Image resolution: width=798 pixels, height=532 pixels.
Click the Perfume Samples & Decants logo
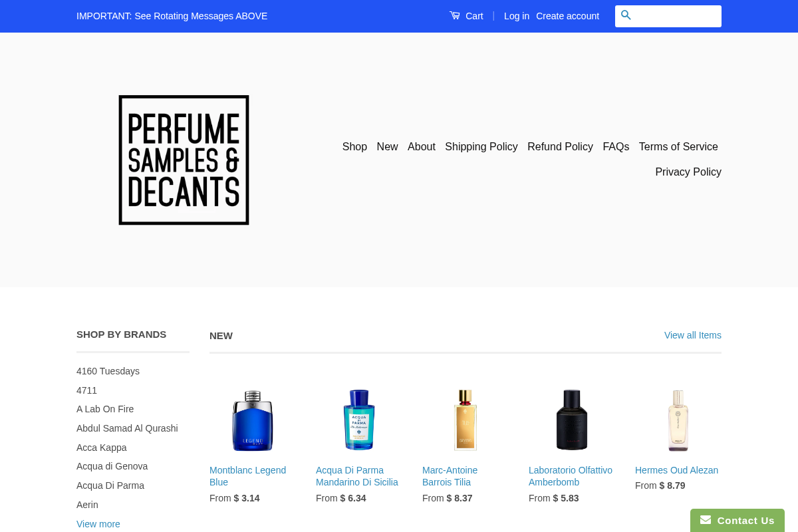184,160
